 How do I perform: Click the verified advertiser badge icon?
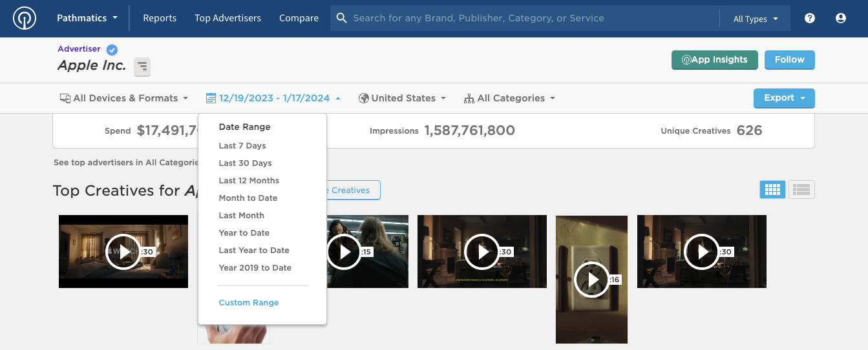[112, 49]
